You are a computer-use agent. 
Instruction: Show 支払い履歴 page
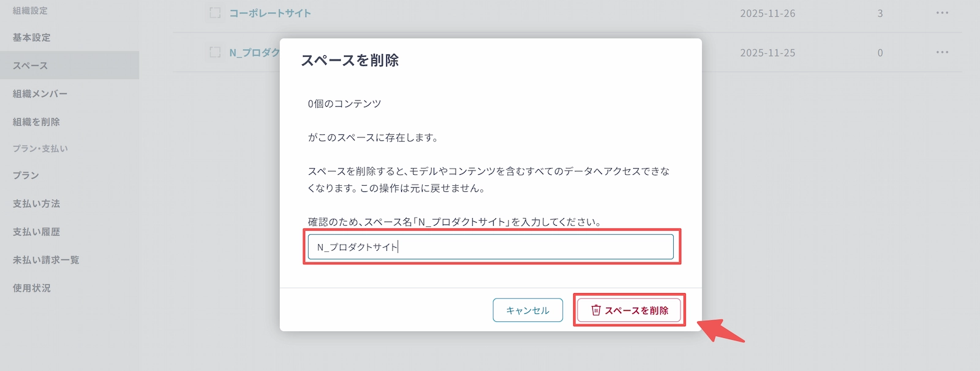(x=37, y=232)
